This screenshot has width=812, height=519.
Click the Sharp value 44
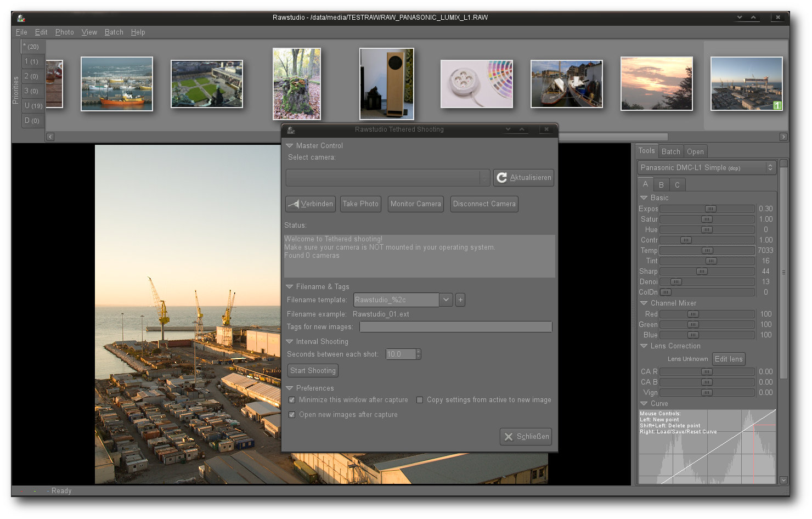(765, 272)
